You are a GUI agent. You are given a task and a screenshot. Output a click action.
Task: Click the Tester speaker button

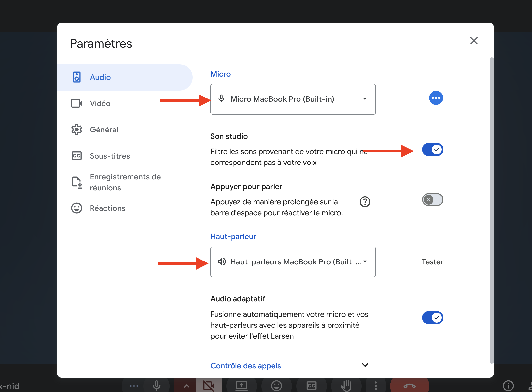click(x=432, y=262)
